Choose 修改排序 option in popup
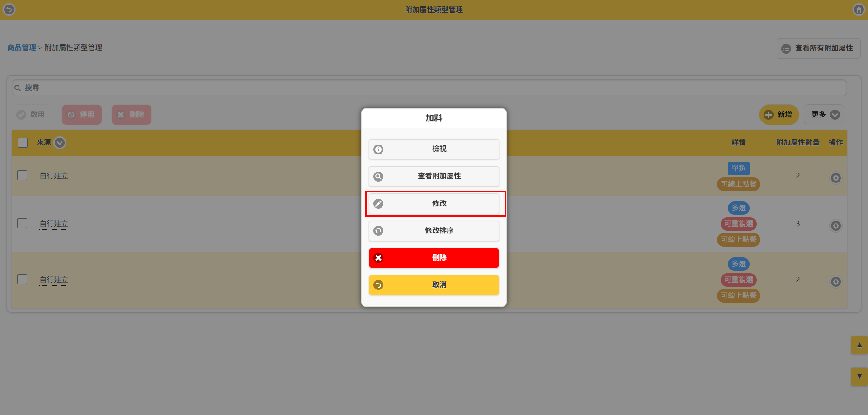The image size is (868, 415). pyautogui.click(x=434, y=231)
